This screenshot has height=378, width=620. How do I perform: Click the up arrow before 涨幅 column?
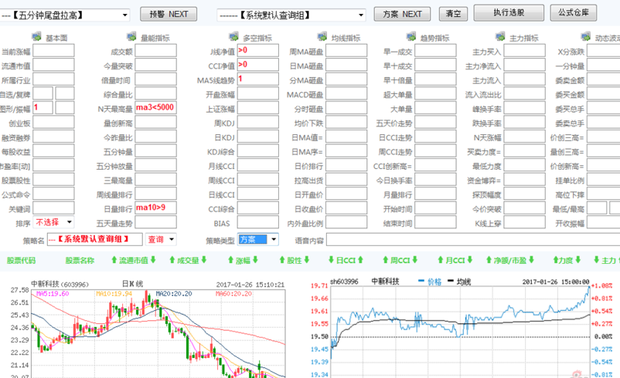coord(231,260)
